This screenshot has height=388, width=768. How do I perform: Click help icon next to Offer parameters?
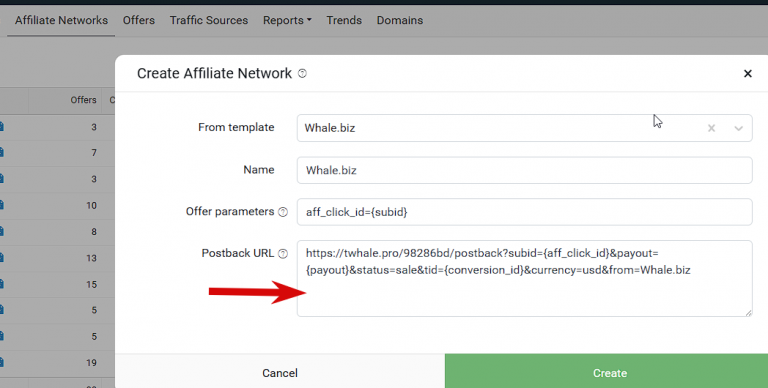point(283,212)
